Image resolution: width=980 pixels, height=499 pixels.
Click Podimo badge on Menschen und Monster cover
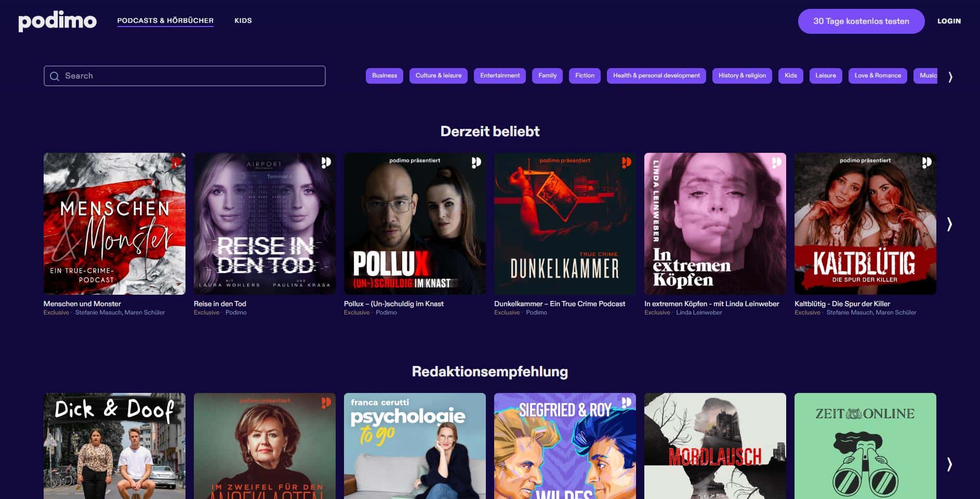pos(176,163)
